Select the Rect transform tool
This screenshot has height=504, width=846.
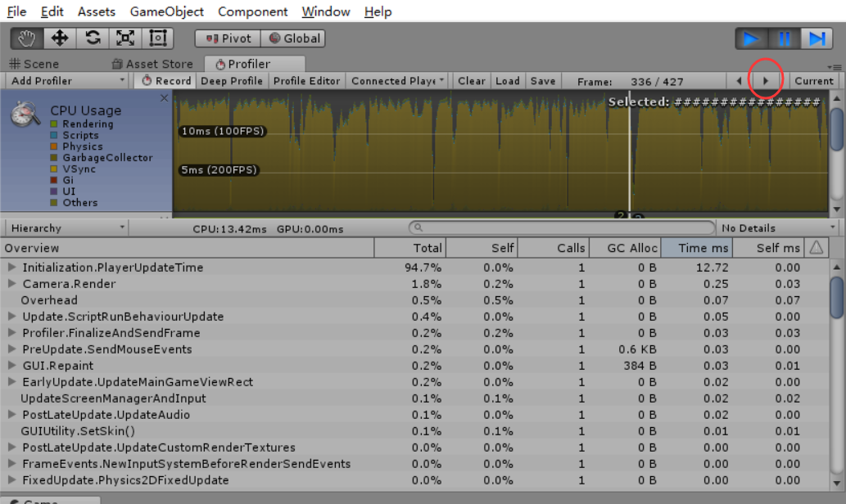(x=157, y=38)
